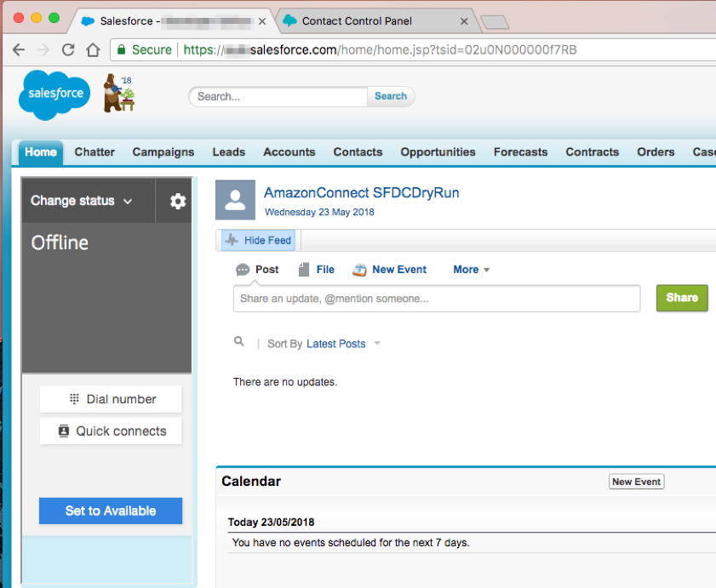
Task: Click the Share an update text box
Action: coord(437,299)
